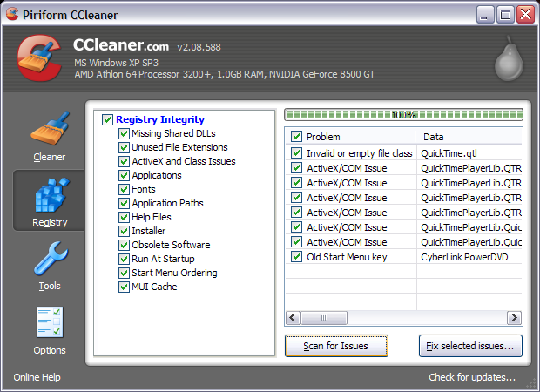This screenshot has height=392, width=540.
Task: Click the CCleaner logo in the header
Action: pyautogui.click(x=39, y=57)
